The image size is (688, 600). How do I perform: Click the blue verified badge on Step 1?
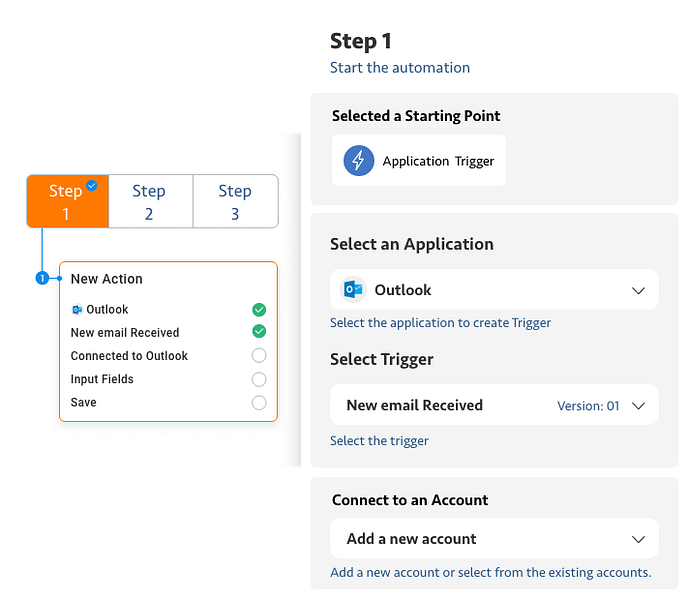[91, 186]
